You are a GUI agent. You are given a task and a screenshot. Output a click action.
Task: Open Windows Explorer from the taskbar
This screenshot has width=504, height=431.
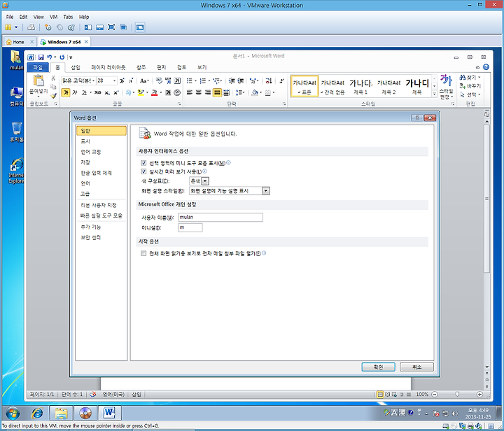point(61,414)
